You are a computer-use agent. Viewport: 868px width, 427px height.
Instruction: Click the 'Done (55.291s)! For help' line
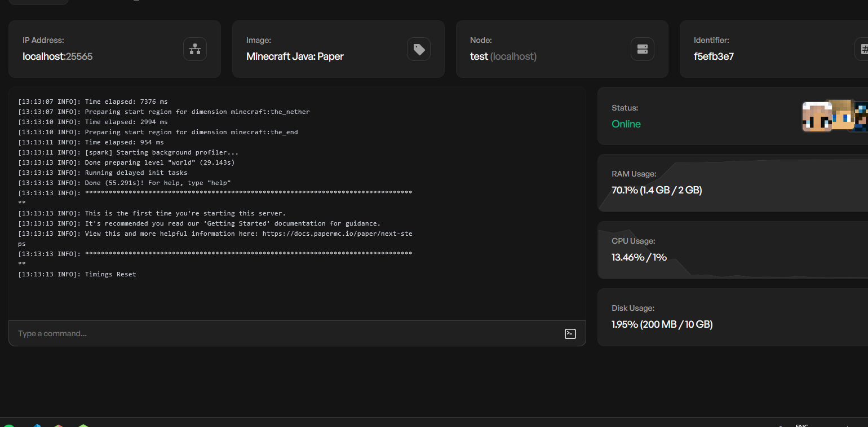click(125, 183)
